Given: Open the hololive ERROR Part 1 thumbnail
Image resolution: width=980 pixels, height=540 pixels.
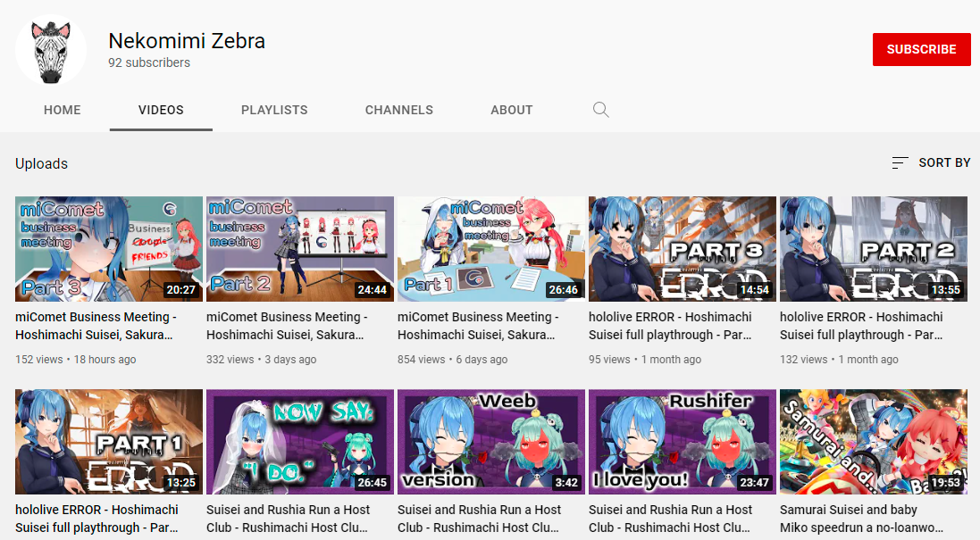Looking at the screenshot, I should pyautogui.click(x=109, y=442).
